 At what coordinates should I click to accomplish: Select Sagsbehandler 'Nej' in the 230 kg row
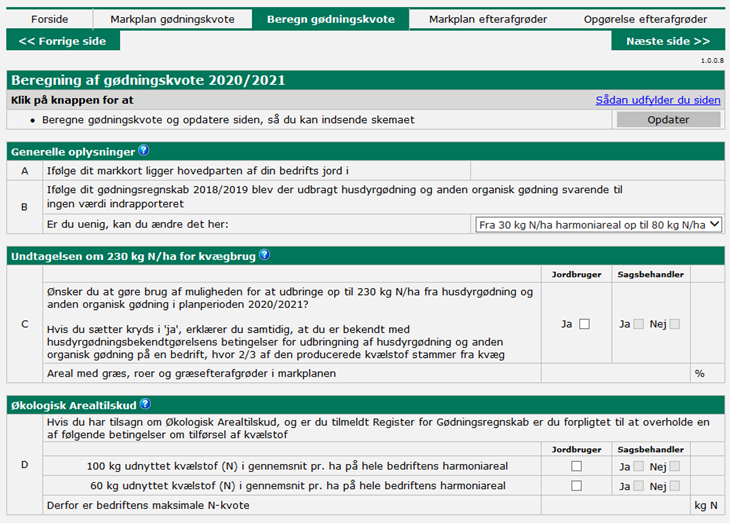674,324
